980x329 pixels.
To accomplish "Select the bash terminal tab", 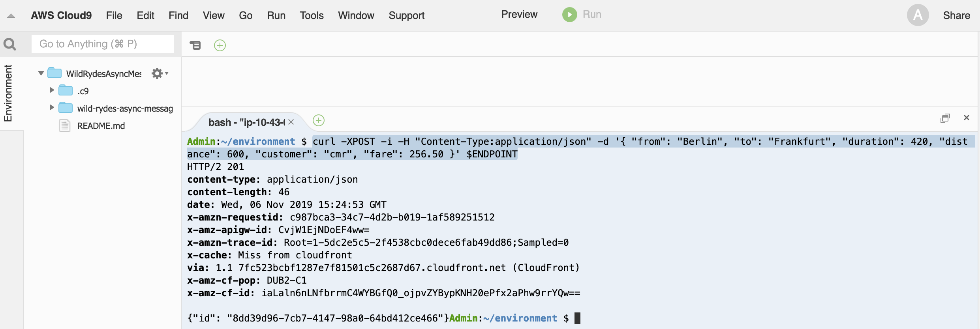I will coord(247,122).
